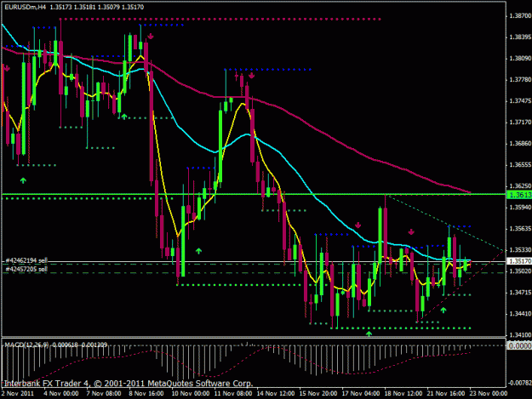The height and width of the screenshot is (399, 532).
Task: Click the current price tag 1.35170 on the axis
Action: (519, 261)
